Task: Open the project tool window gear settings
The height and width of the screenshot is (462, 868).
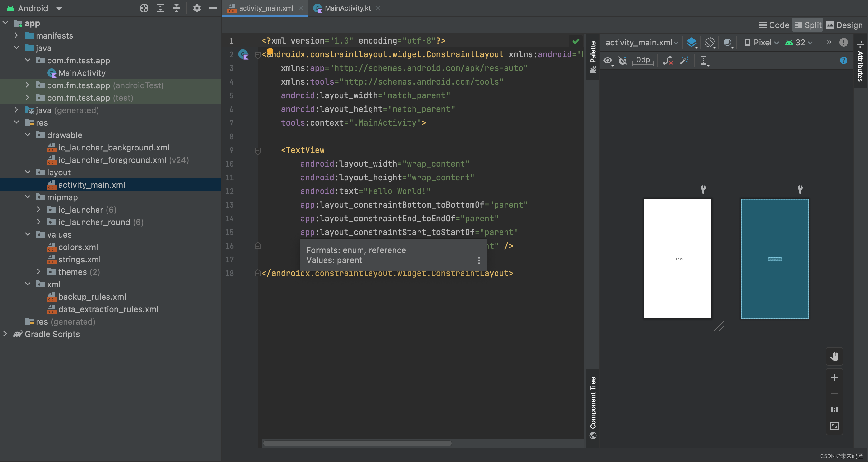Action: [197, 8]
